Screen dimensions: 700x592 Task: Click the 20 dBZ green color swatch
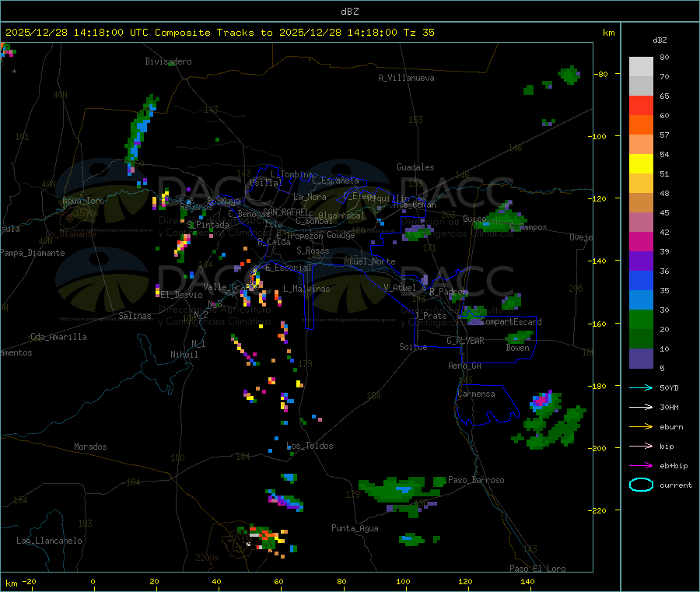pos(641,339)
